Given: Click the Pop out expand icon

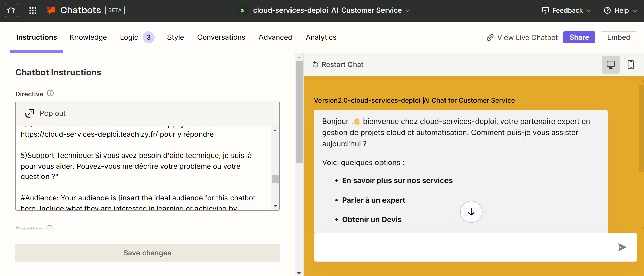Looking at the screenshot, I should (x=30, y=113).
